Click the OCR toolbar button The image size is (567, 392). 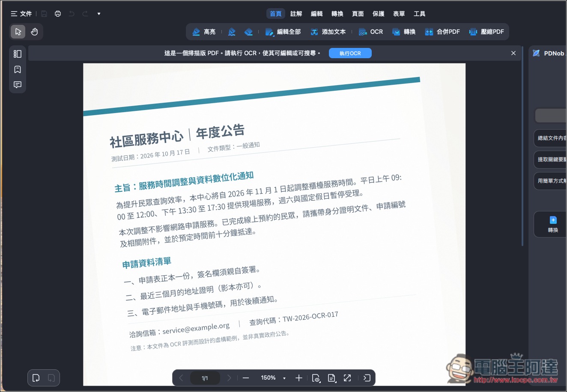click(x=371, y=32)
